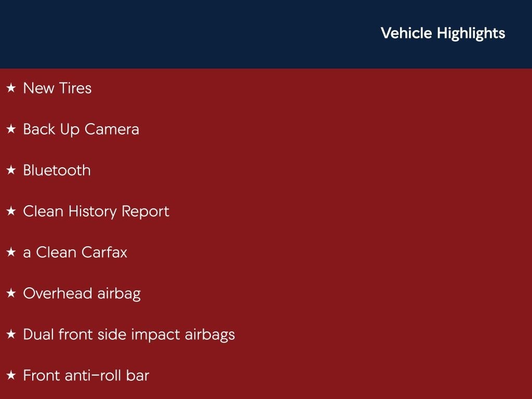Click the blank red area of the list panel
532x399 pixels.
(x=364, y=234)
